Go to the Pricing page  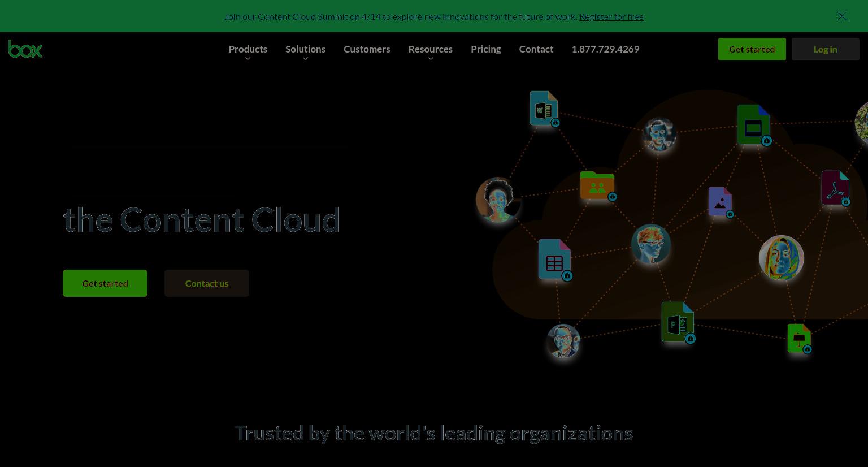[x=486, y=49]
